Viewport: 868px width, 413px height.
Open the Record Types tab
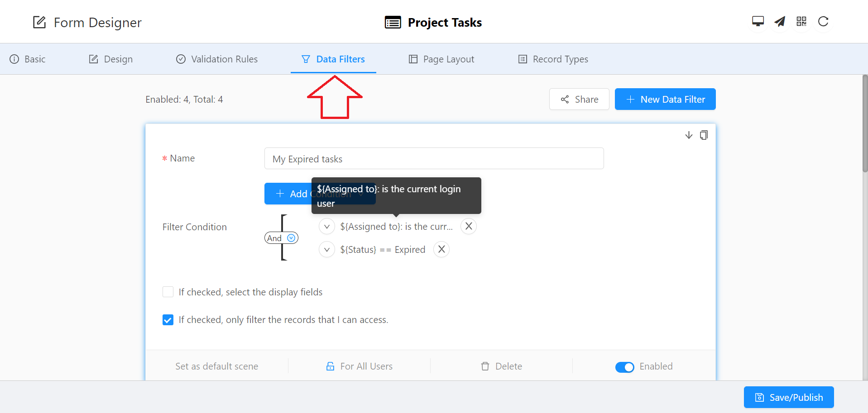[553, 59]
